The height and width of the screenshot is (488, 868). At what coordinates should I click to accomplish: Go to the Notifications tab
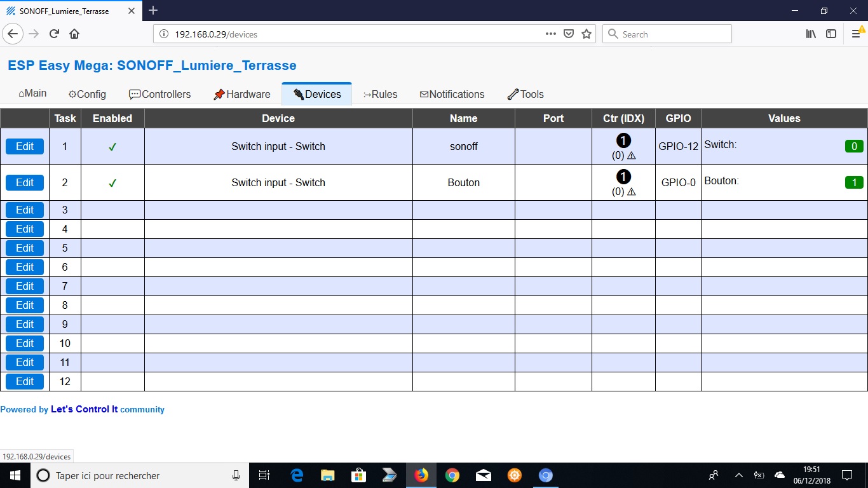point(452,94)
